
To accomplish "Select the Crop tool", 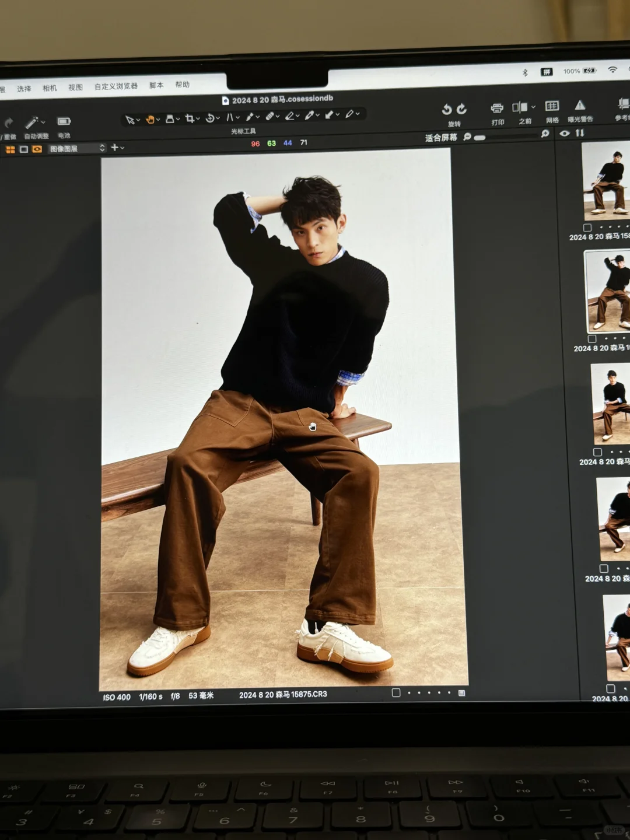I will pos(190,118).
